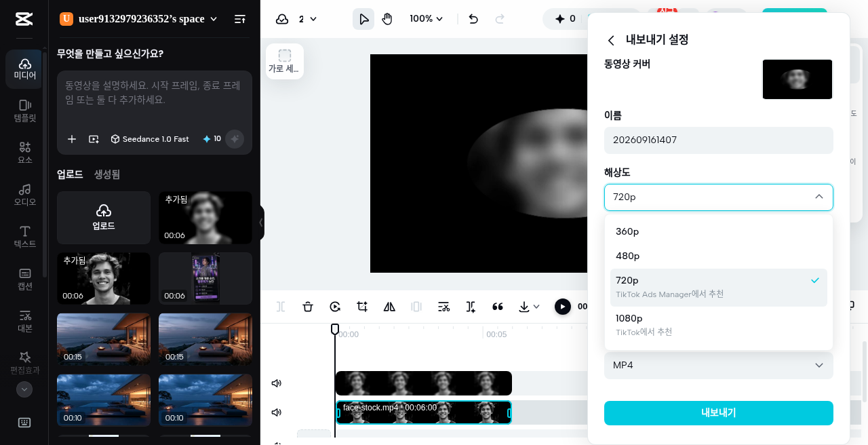Click the add frame image icon

tap(94, 139)
